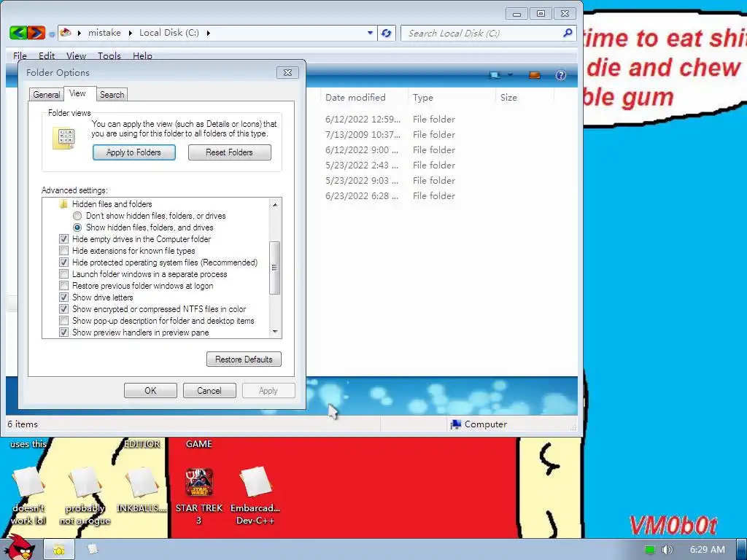This screenshot has height=560, width=747.
Task: Toggle 'Show drive letters' checkbox
Action: pyautogui.click(x=64, y=297)
